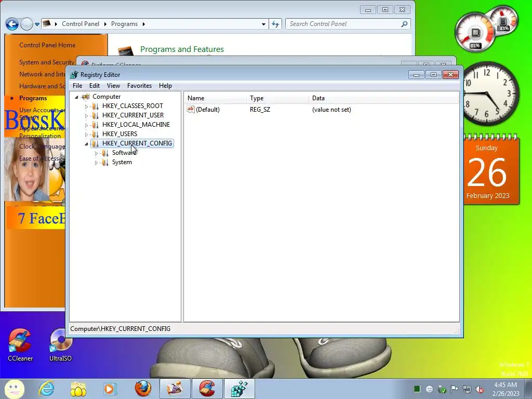Collapse the Computer root node
Viewport: 532px width, 399px height.
tap(76, 97)
